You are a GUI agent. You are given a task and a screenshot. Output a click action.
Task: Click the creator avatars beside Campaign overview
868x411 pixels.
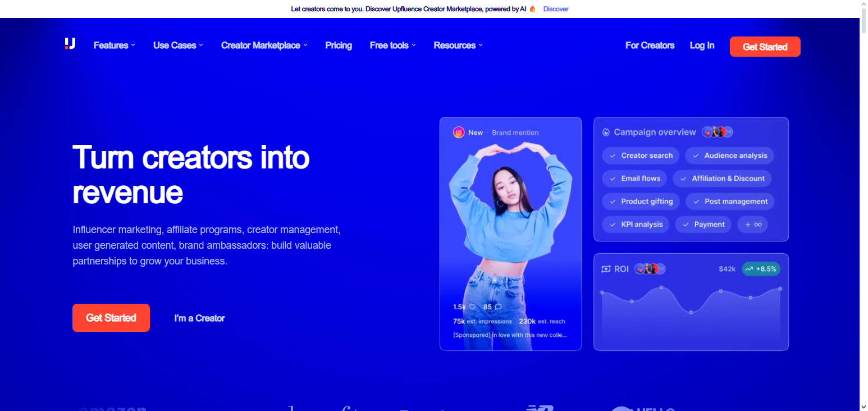tap(718, 131)
